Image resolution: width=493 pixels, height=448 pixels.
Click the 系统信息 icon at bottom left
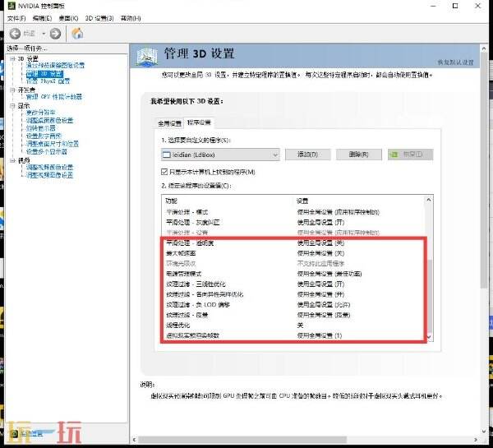[x=14, y=434]
